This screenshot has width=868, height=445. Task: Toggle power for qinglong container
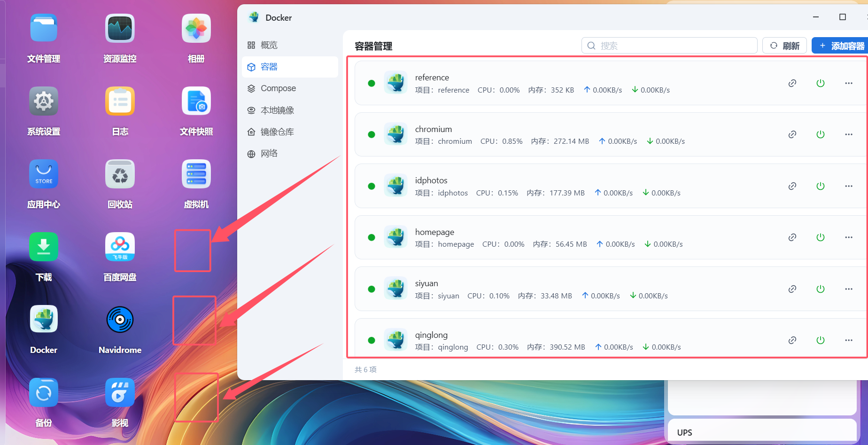pyautogui.click(x=821, y=340)
